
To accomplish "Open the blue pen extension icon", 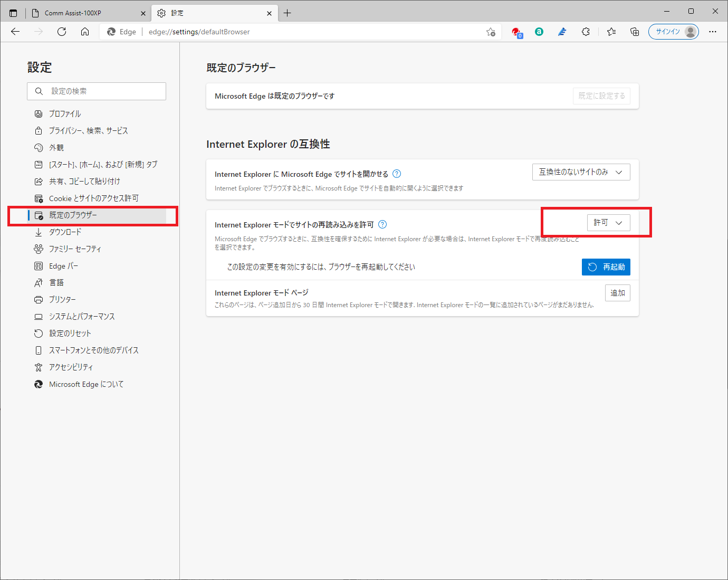I will point(562,32).
